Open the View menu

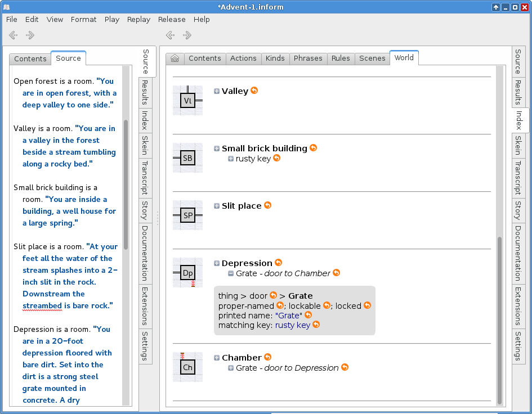[x=55, y=19]
